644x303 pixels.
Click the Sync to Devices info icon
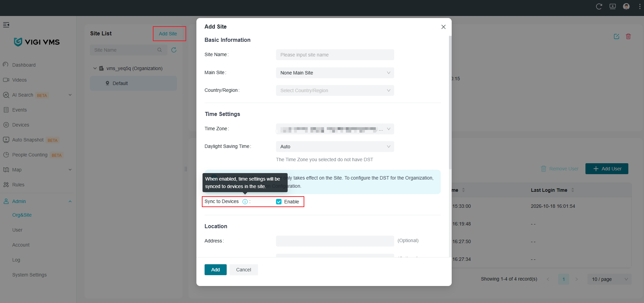point(245,202)
